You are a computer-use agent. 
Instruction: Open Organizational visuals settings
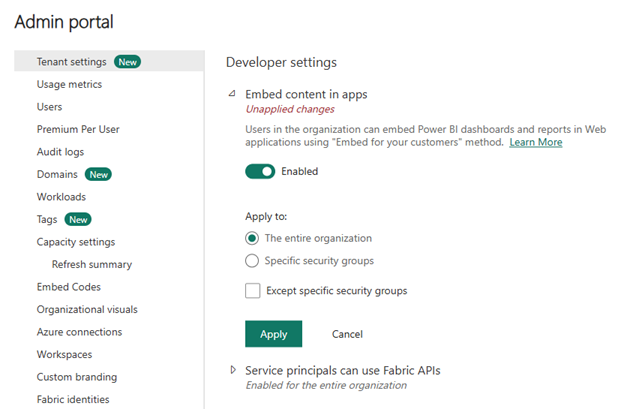point(87,310)
